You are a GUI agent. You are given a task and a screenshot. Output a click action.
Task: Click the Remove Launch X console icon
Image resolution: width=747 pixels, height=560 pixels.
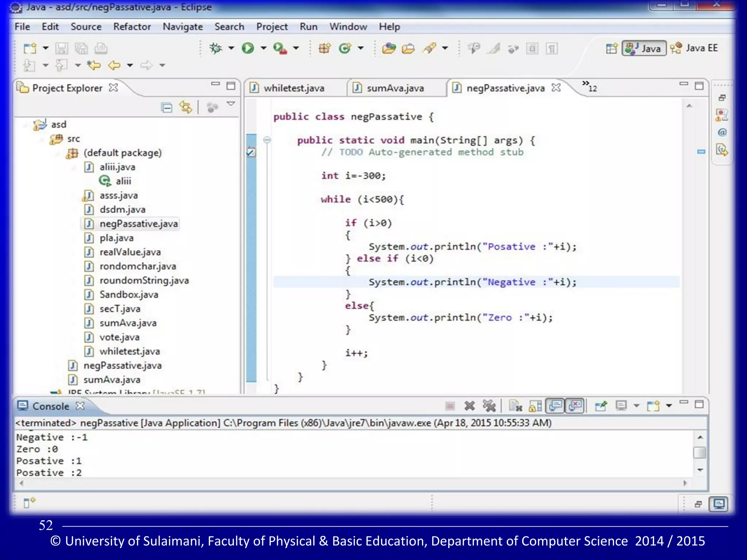click(470, 406)
